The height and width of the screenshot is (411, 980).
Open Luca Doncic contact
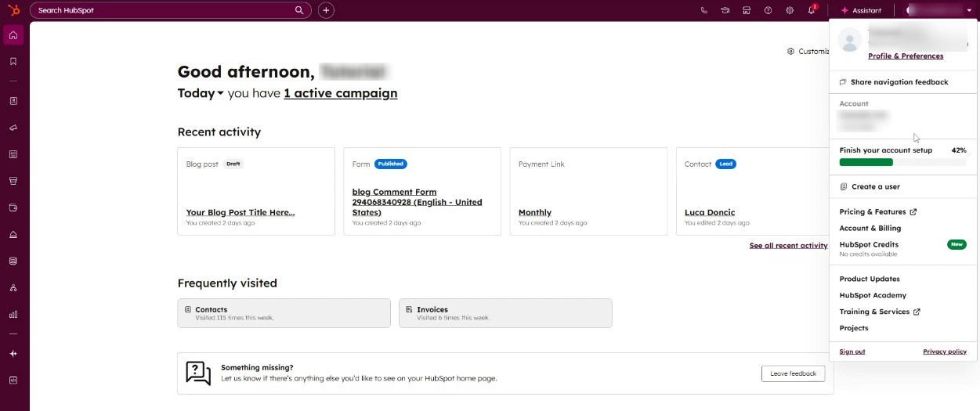click(x=710, y=213)
